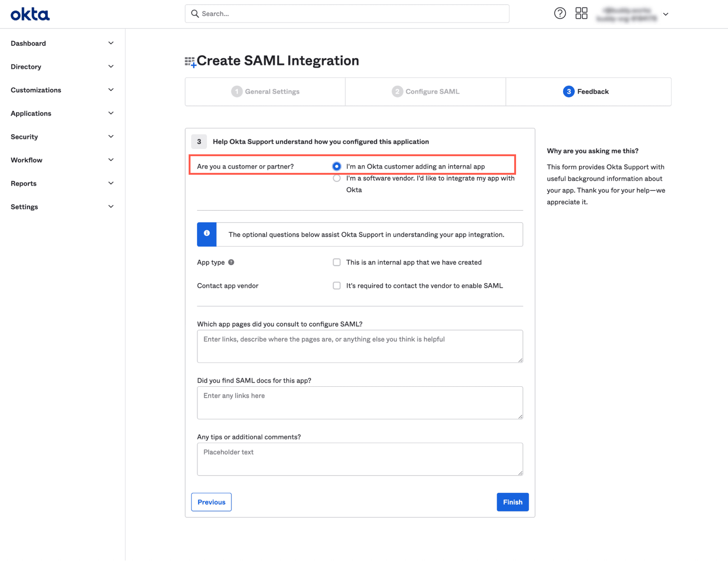
Task: Open the account dropdown chevron in header
Action: 665,14
